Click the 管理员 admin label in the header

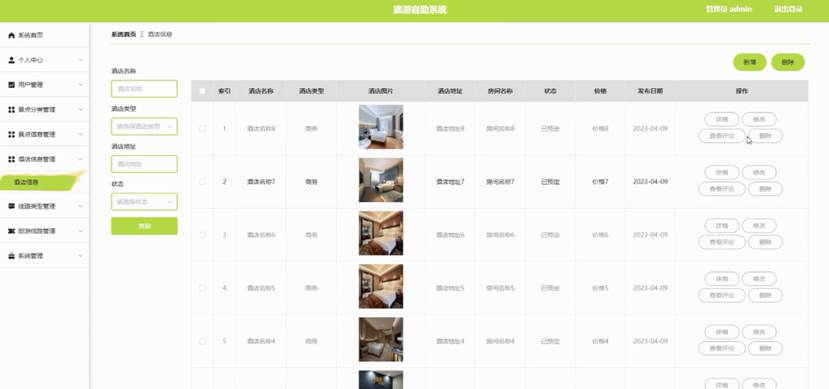point(729,10)
